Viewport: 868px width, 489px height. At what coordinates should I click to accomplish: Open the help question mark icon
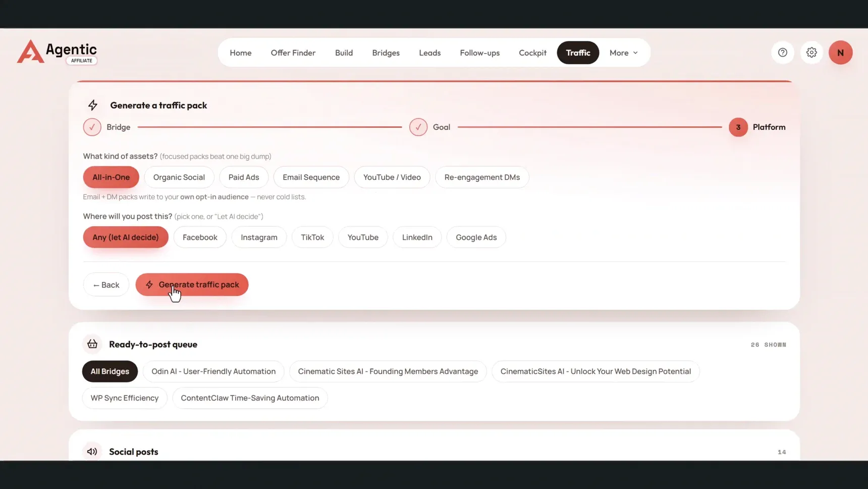[782, 53]
